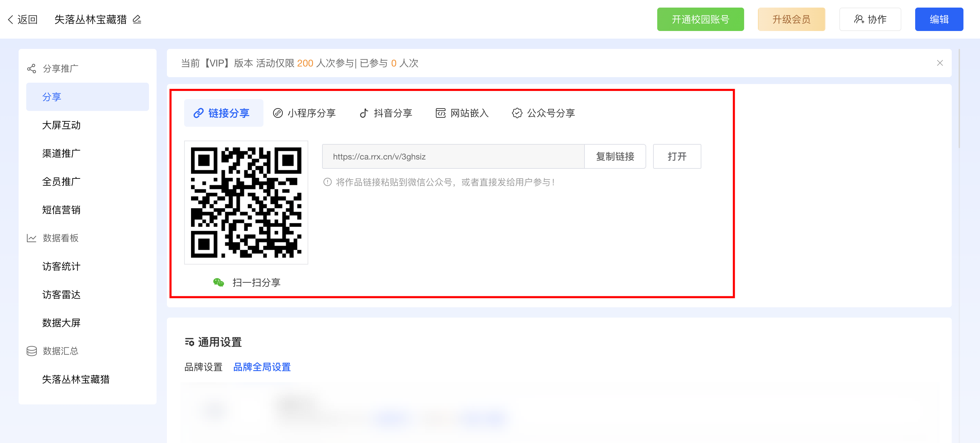Click the mini program icon
This screenshot has width=980, height=443.
click(x=278, y=113)
